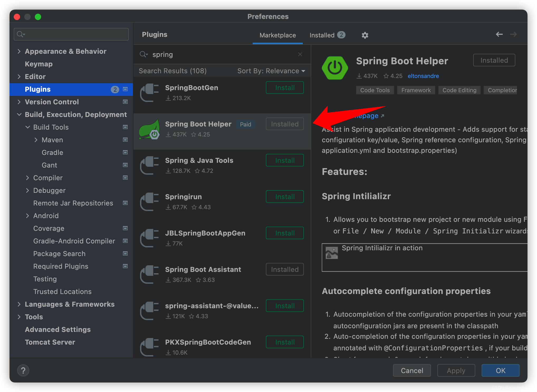Collapse Build, Execution, Deployment section
The image size is (537, 392).
[x=19, y=114]
